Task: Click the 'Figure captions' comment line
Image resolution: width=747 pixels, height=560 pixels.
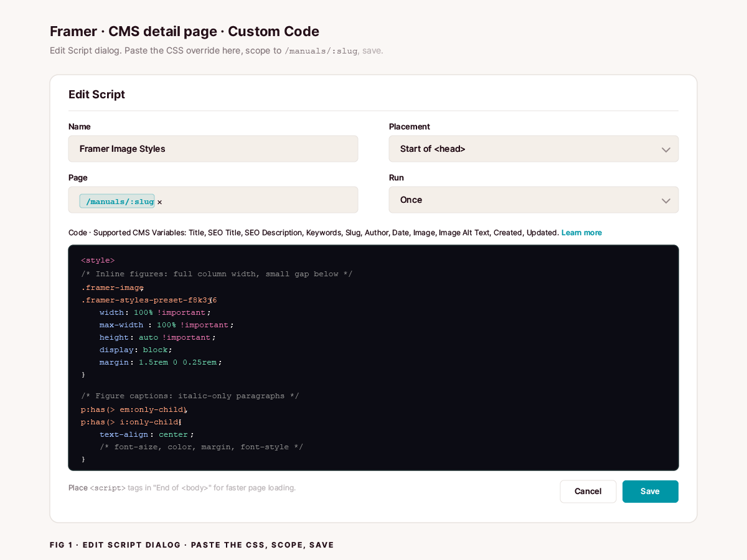Action: 190,396
